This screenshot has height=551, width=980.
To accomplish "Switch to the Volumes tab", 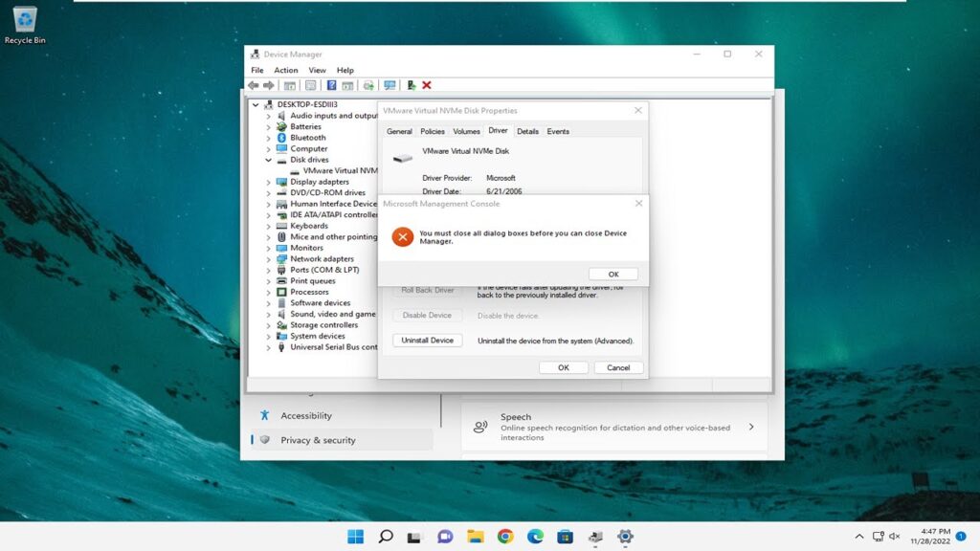I will pos(466,131).
